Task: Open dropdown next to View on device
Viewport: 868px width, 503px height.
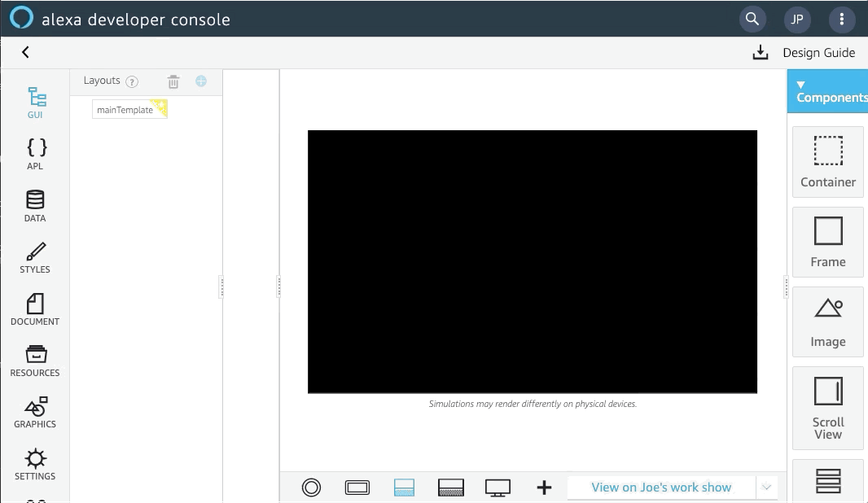Action: 766,488
